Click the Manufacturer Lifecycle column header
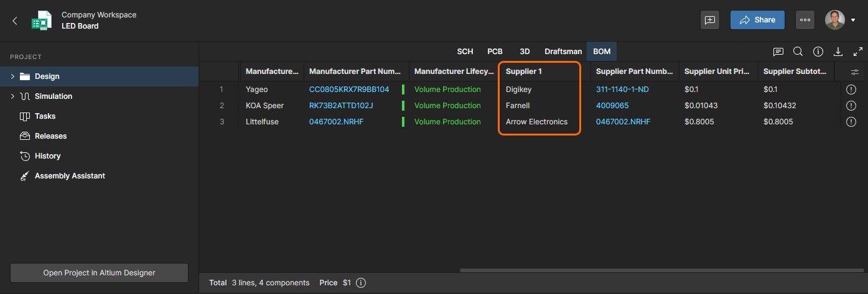868x294 pixels. pyautogui.click(x=454, y=71)
